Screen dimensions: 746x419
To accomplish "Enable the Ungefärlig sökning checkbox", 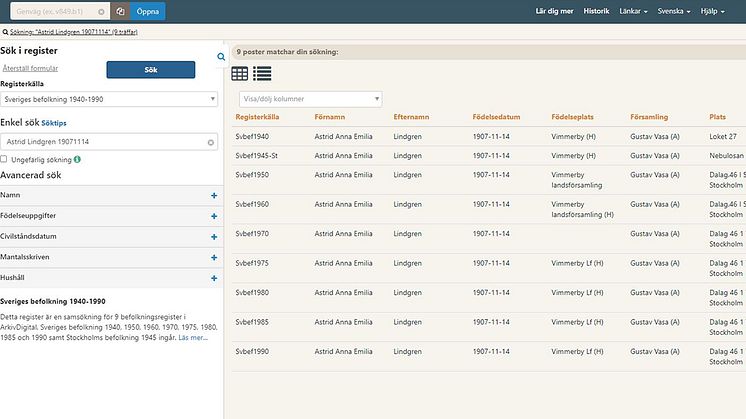I will (x=5, y=159).
